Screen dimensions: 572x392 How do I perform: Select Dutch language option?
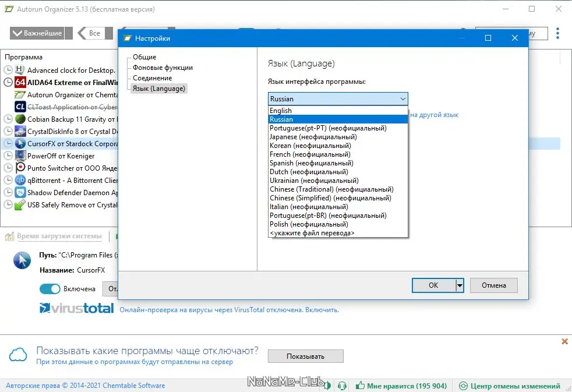[338, 172]
